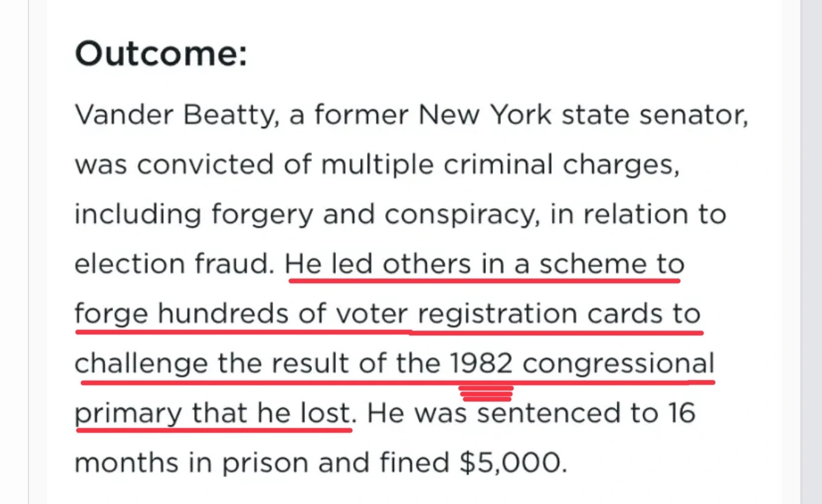Click the word "congressional"
822x504 pixels.
coord(618,364)
